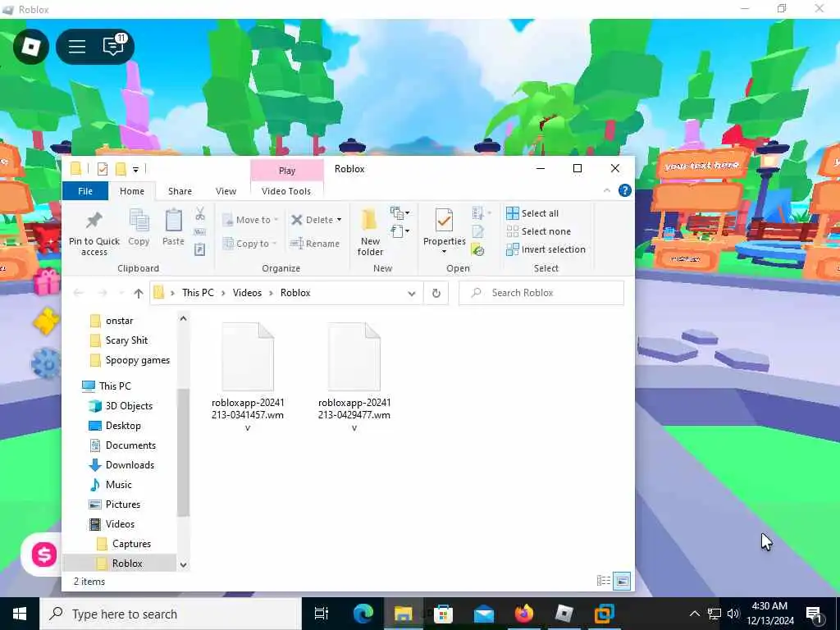Select file robloxapp-20241213-0341457.wmv
Image resolution: width=840 pixels, height=630 pixels.
pos(248,377)
